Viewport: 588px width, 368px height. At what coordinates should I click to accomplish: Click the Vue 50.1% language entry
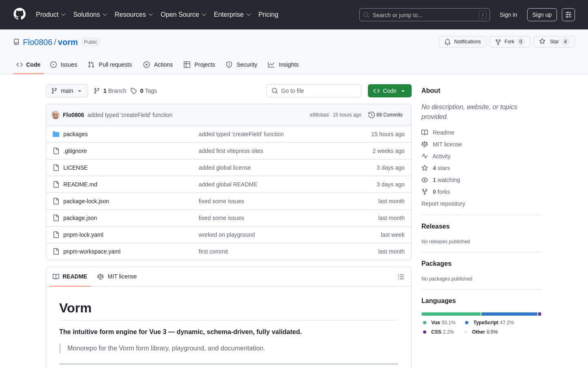point(439,323)
